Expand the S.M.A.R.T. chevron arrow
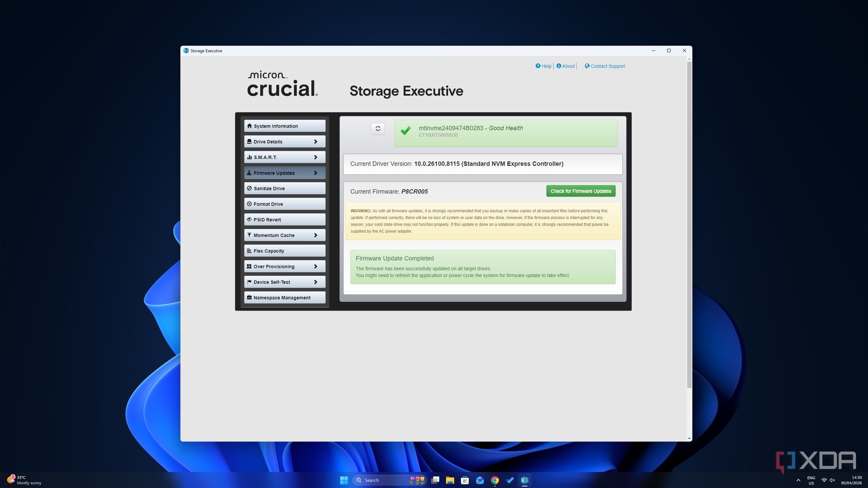This screenshot has width=868, height=488. pos(315,157)
